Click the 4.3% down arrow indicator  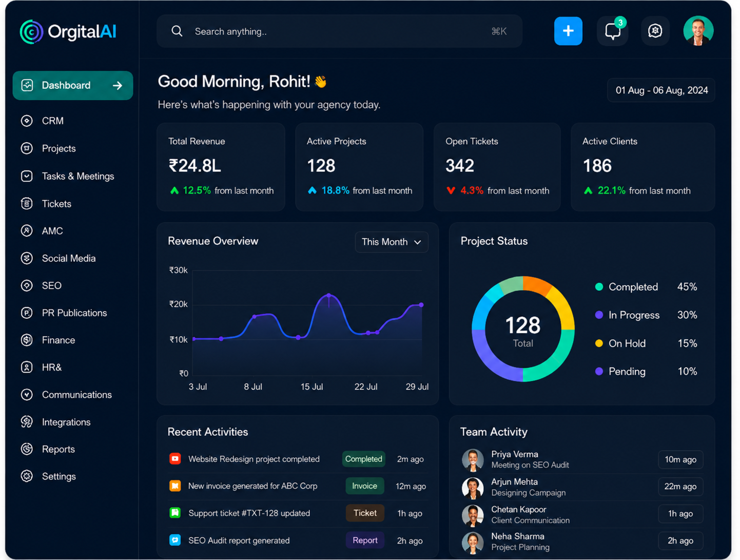(451, 190)
